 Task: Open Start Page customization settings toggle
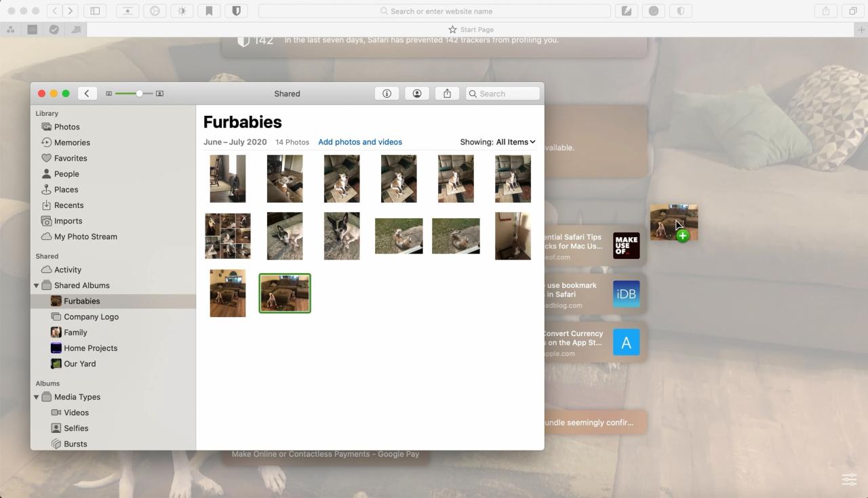849,479
